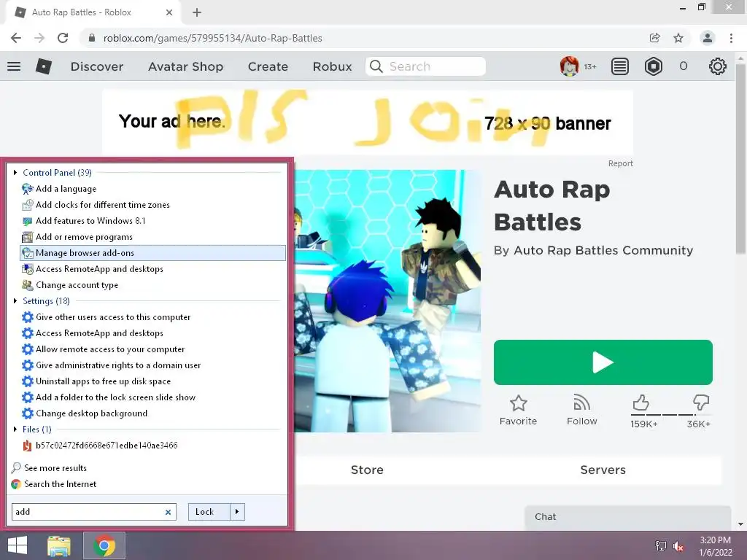Viewport: 747px width, 560px height.
Task: Open a new browser tab
Action: [x=197, y=12]
